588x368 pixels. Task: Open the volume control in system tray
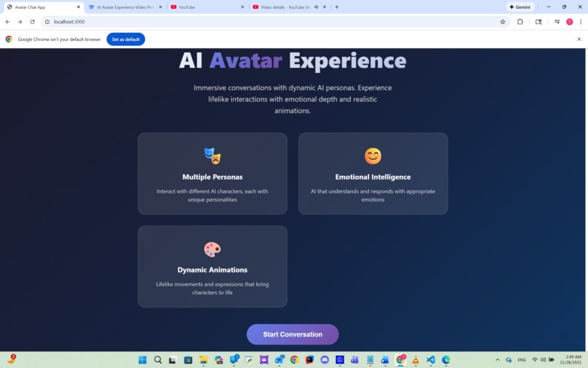543,360
